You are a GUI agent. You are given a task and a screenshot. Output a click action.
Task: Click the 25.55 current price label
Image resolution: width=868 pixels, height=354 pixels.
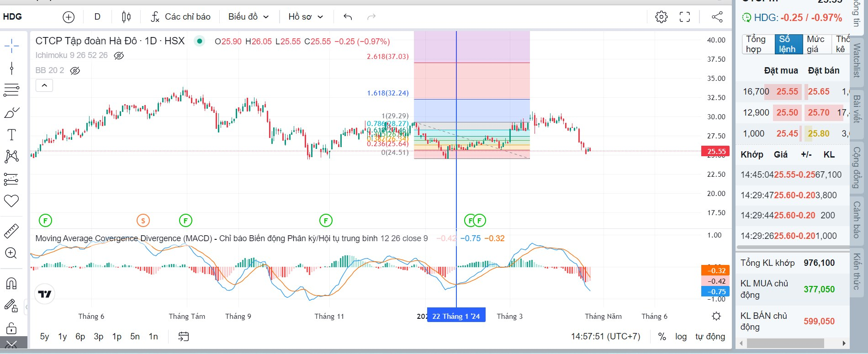[x=716, y=151]
